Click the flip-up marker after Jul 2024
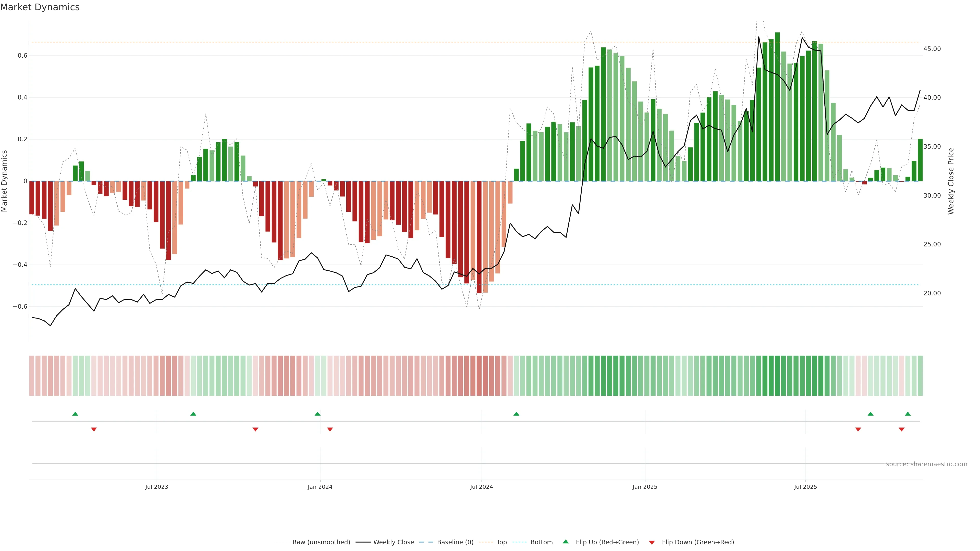 (x=516, y=414)
